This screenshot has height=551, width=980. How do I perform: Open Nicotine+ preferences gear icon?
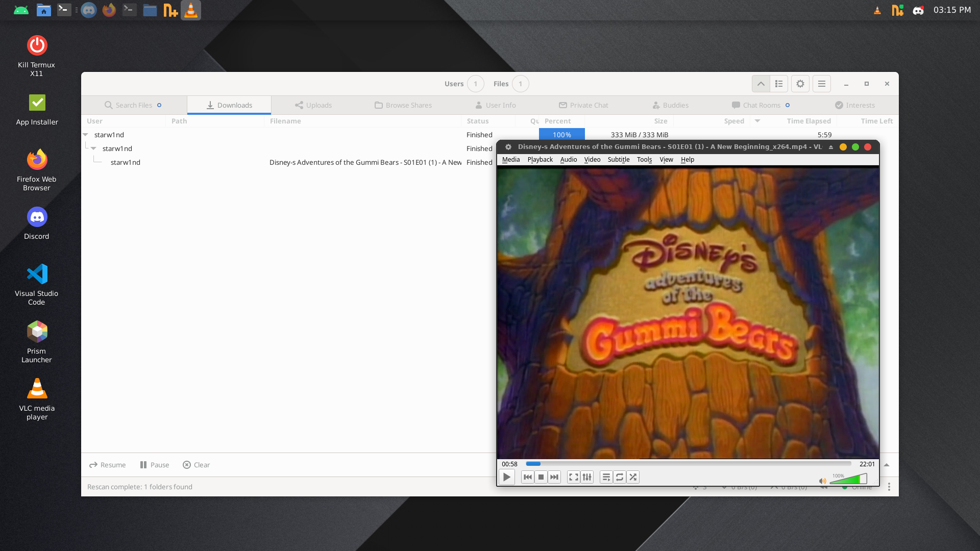pyautogui.click(x=800, y=84)
